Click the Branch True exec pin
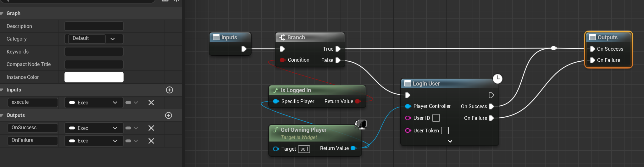The height and width of the screenshot is (167, 644). pyautogui.click(x=338, y=49)
